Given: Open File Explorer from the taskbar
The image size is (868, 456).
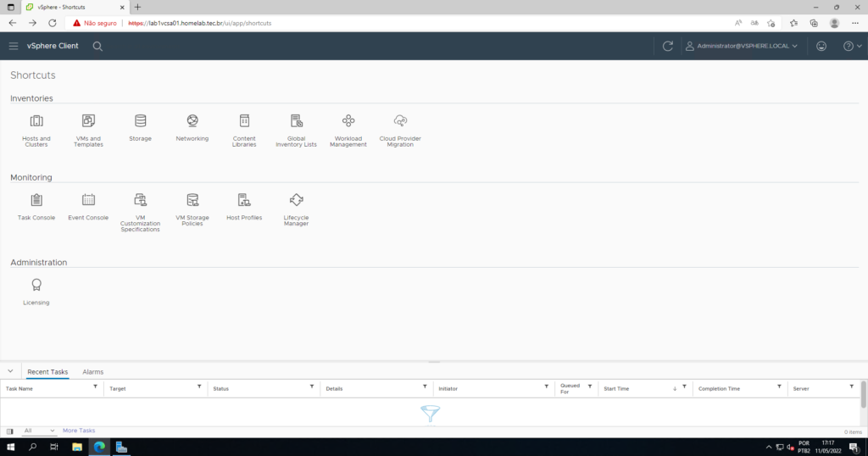Looking at the screenshot, I should click(x=77, y=448).
